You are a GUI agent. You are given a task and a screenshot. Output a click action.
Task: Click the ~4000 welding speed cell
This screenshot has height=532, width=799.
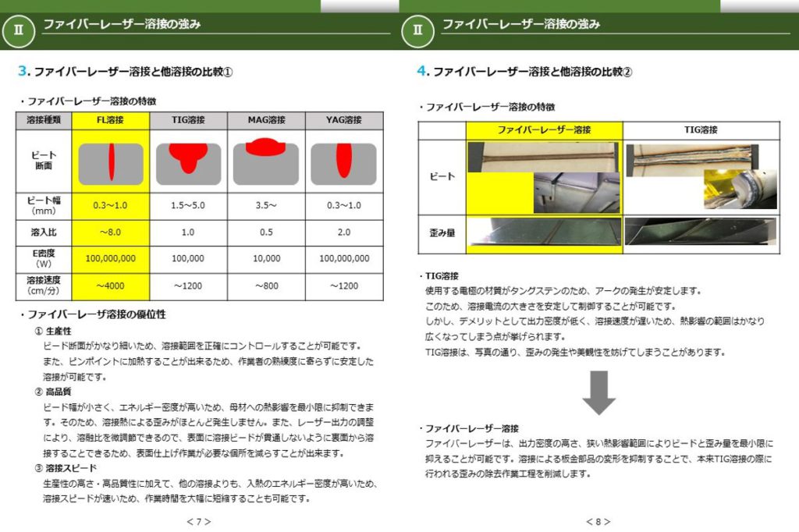(111, 286)
